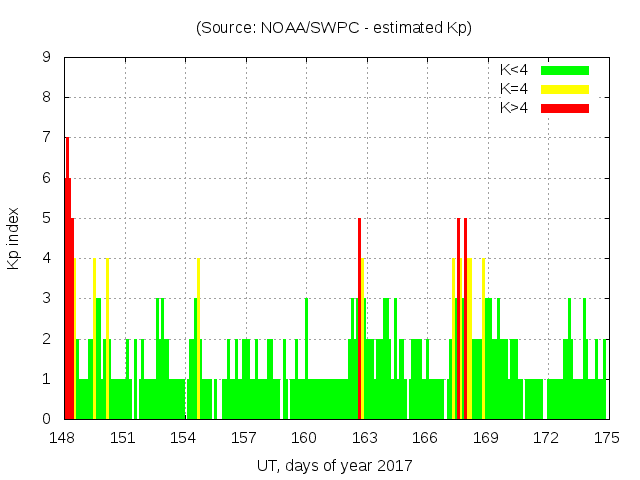Click x-axis tick label 160
The image size is (640, 480).
pyautogui.click(x=304, y=438)
